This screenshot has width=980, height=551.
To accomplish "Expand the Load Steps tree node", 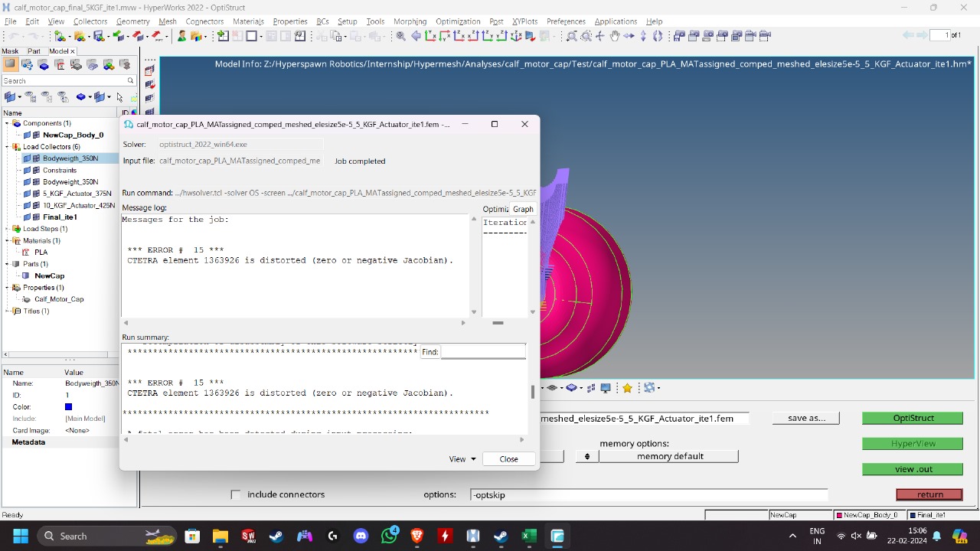I will point(7,229).
